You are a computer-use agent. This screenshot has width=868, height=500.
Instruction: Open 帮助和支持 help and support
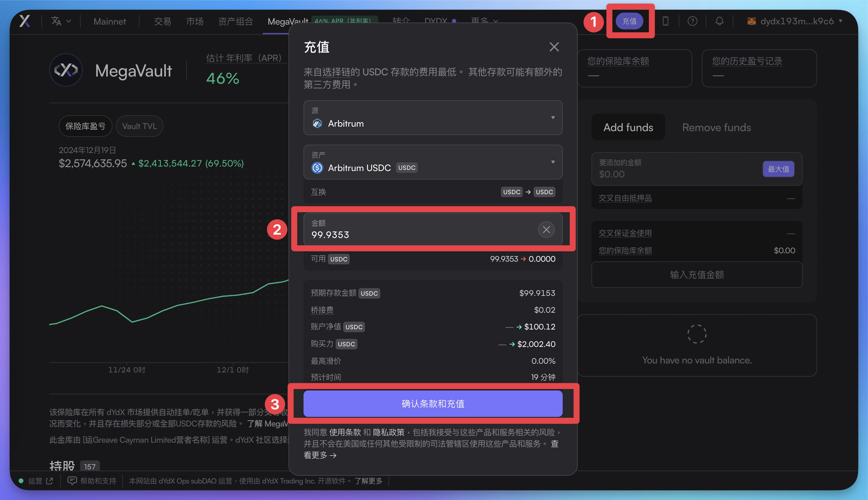coord(91,480)
